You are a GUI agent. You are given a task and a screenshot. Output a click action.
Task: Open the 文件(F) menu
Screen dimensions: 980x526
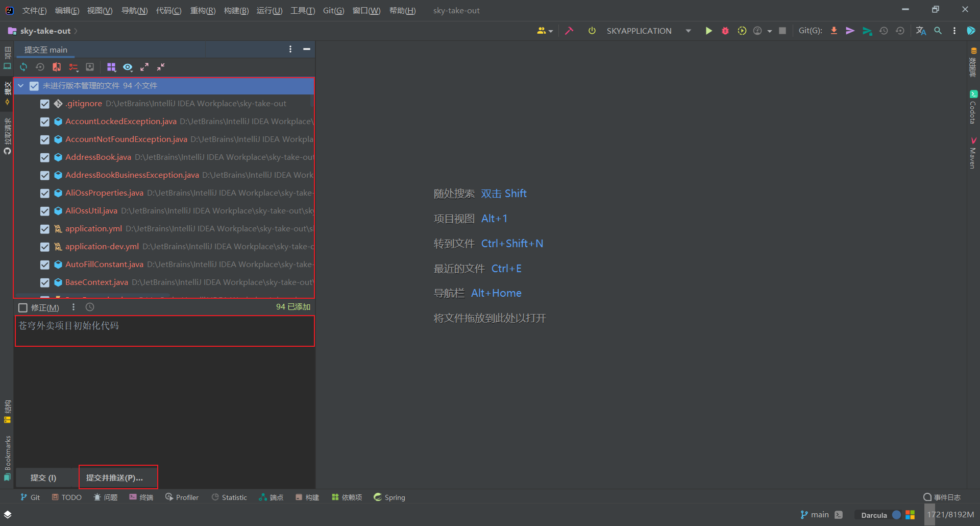35,10
